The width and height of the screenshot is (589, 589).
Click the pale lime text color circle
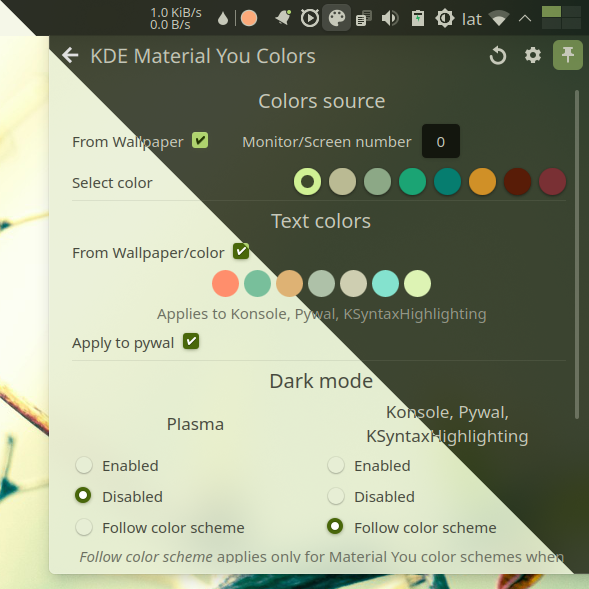point(417,284)
